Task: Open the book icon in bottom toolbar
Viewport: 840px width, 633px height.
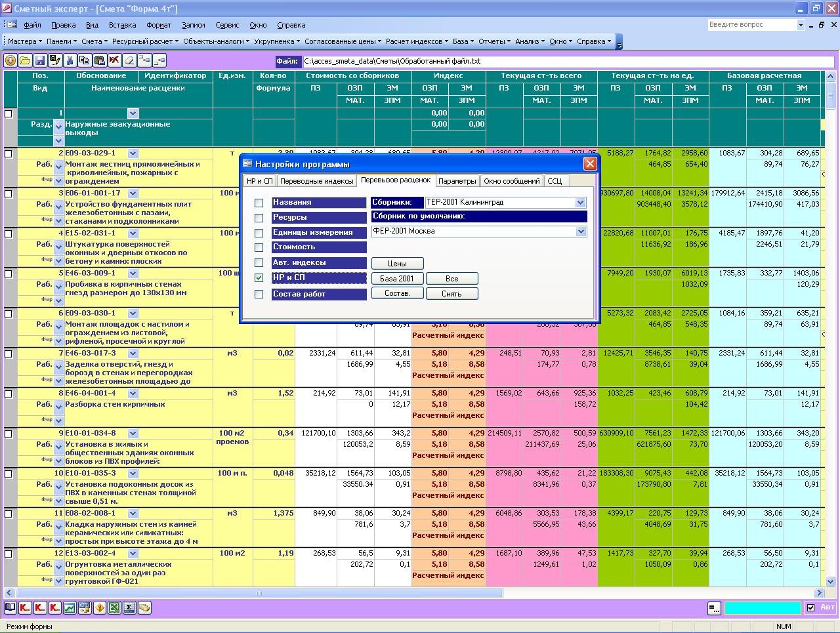Action: pyautogui.click(x=10, y=608)
